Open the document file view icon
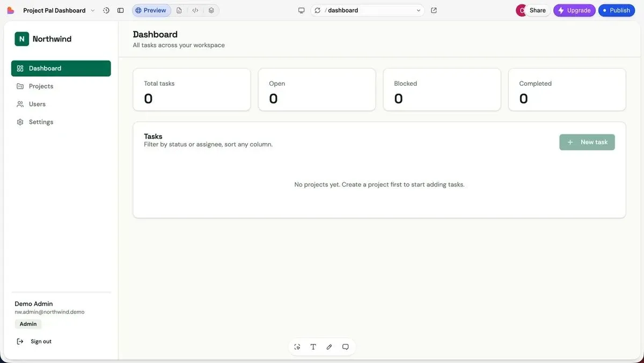644x363 pixels. 179,10
